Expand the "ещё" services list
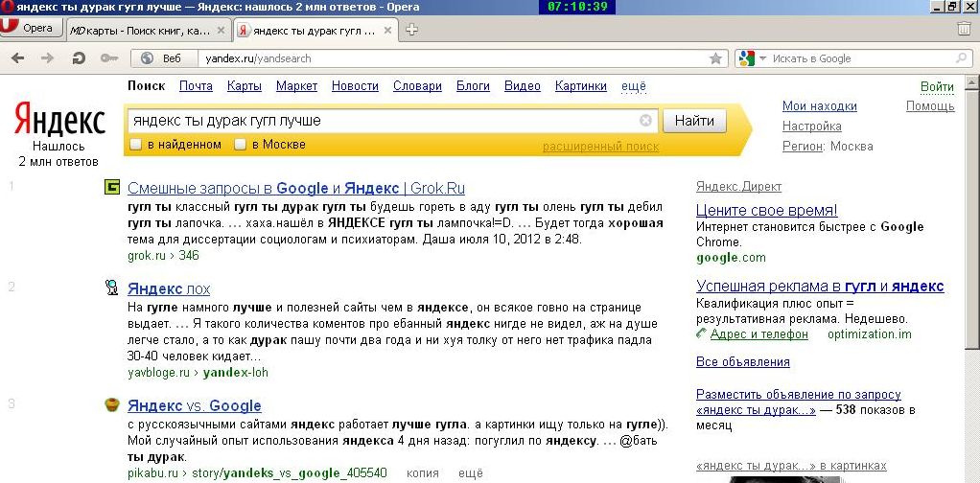 (634, 86)
